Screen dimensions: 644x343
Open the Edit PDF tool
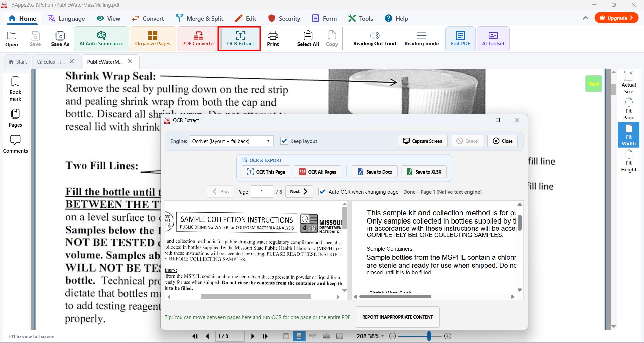460,39
